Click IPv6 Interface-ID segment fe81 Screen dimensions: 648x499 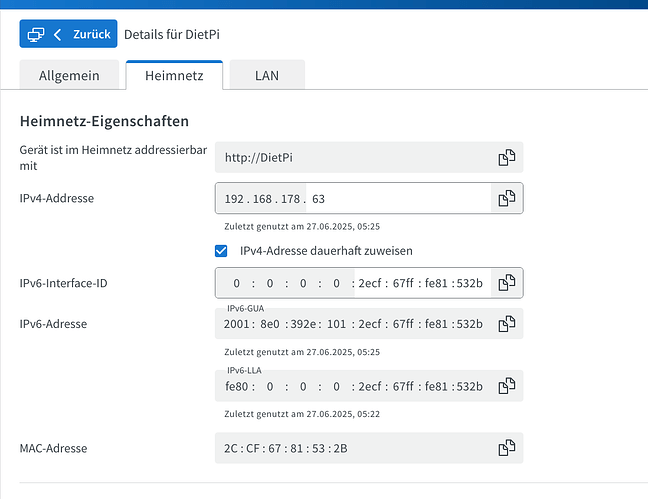[436, 283]
